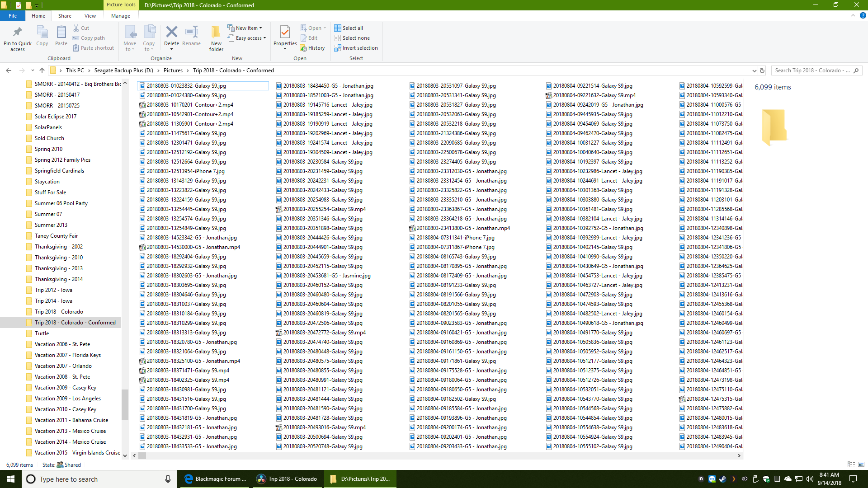Click Cortana microphone in taskbar search
Viewport: 868px width, 488px height.
coord(168,479)
